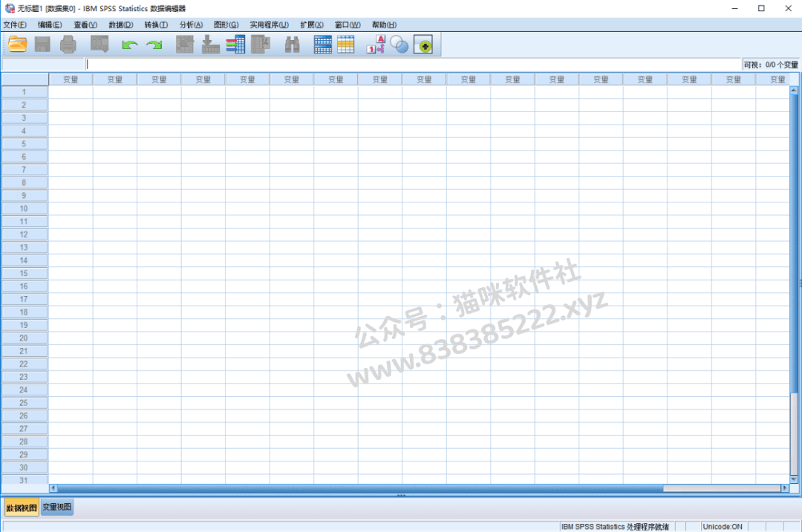Screen dimensions: 802x532
Task: Click the pane splitter dots below the grid
Action: tap(401, 495)
